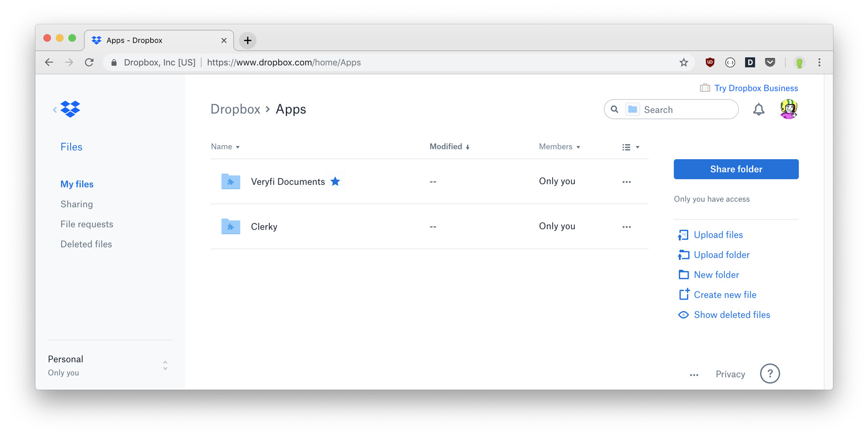868x436 pixels.
Task: Open the account avatar menu
Action: 788,109
